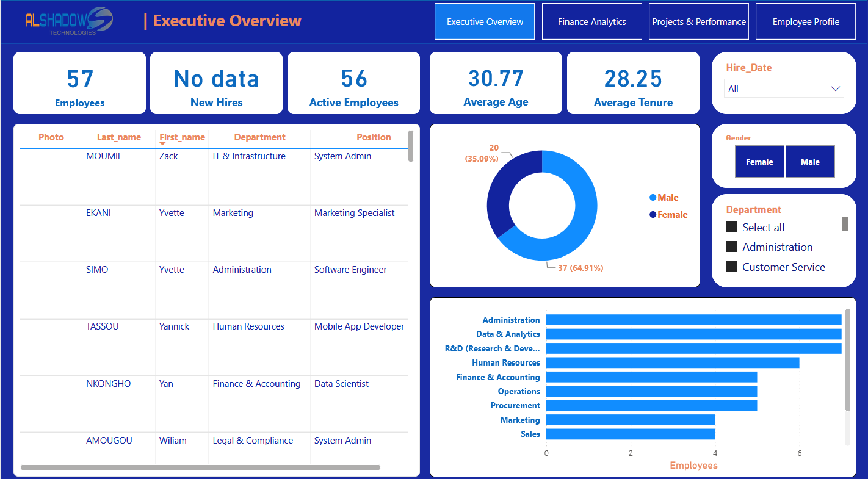The image size is (868, 479).
Task: Select the NKONGHO last name cell
Action: tap(109, 384)
